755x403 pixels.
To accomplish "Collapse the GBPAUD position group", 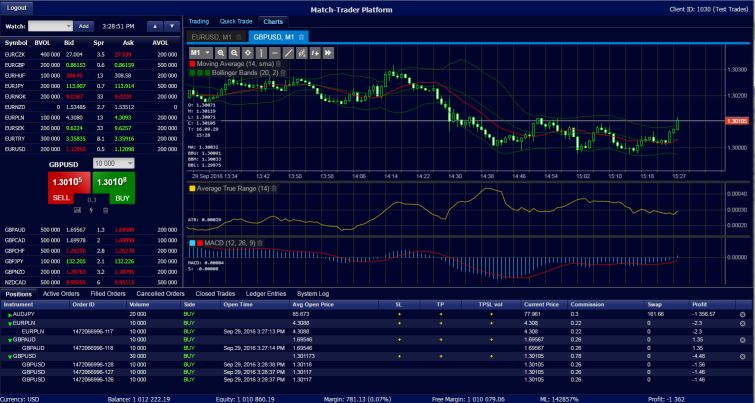I will point(10,340).
